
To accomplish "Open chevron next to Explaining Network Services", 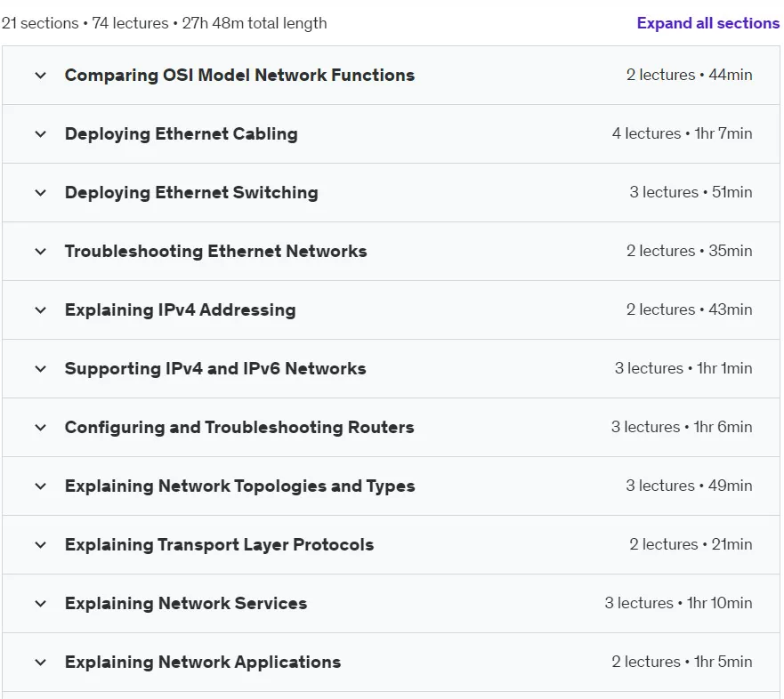I will [x=41, y=604].
